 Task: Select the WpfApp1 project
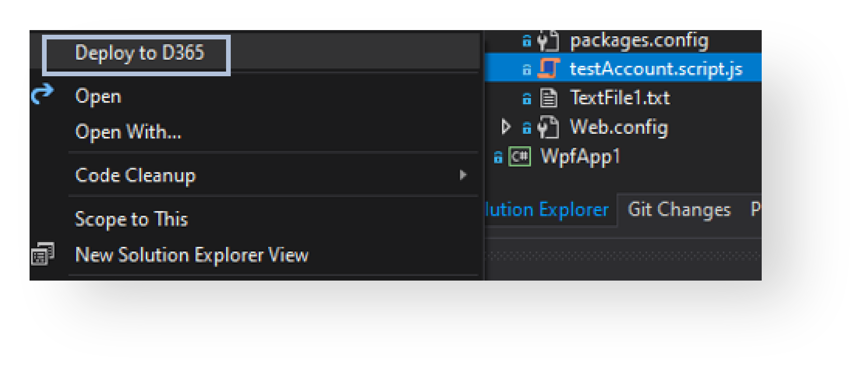(x=580, y=156)
